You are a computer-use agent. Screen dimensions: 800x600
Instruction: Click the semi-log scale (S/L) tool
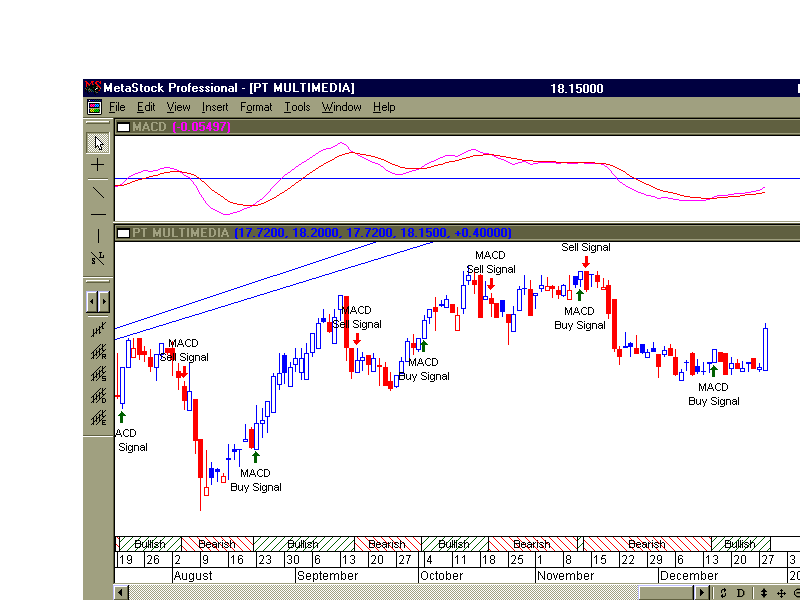tap(97, 257)
